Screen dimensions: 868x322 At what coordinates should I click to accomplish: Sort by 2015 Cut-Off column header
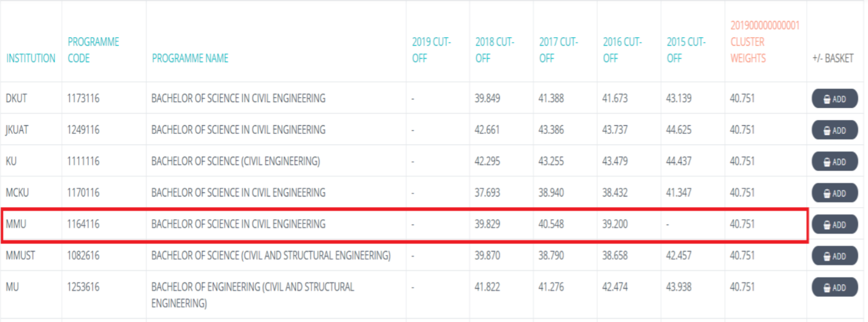tap(686, 50)
